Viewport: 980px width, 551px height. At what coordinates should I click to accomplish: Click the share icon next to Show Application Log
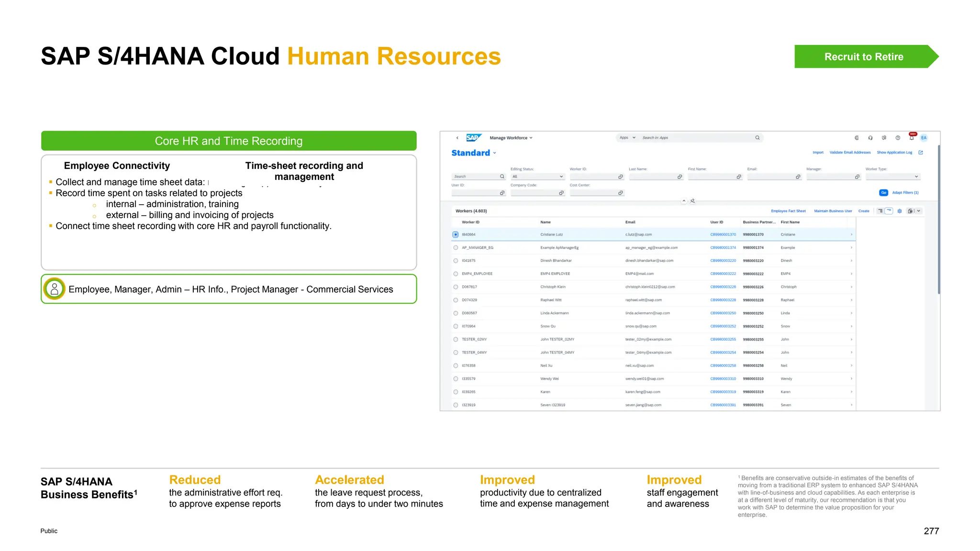(921, 153)
